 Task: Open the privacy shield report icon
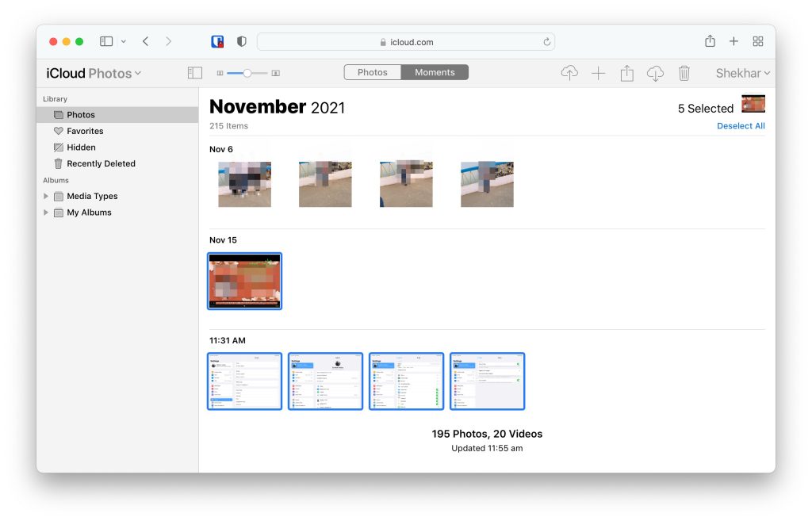[x=241, y=41]
